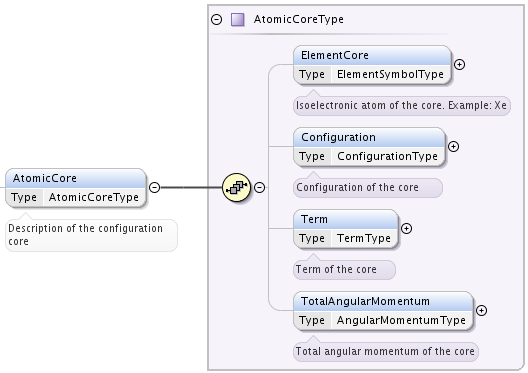Expand the Term element
Viewport: 528px width, 373px height.
tap(406, 229)
